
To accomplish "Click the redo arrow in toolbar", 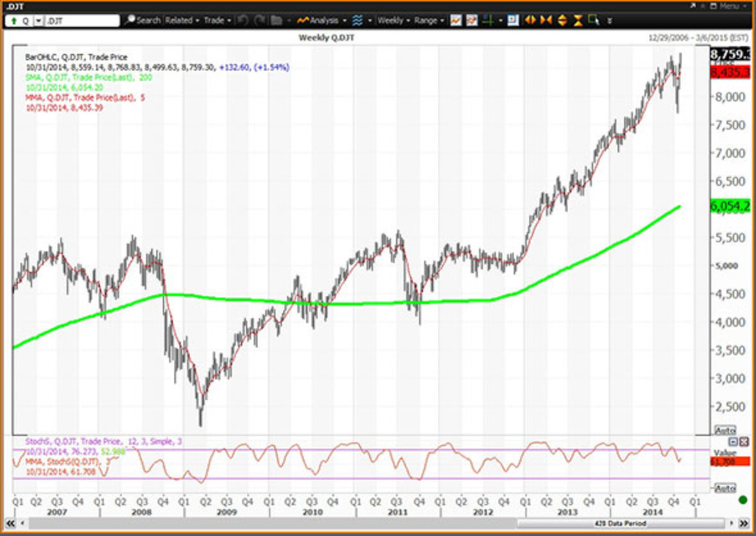I will (x=259, y=20).
